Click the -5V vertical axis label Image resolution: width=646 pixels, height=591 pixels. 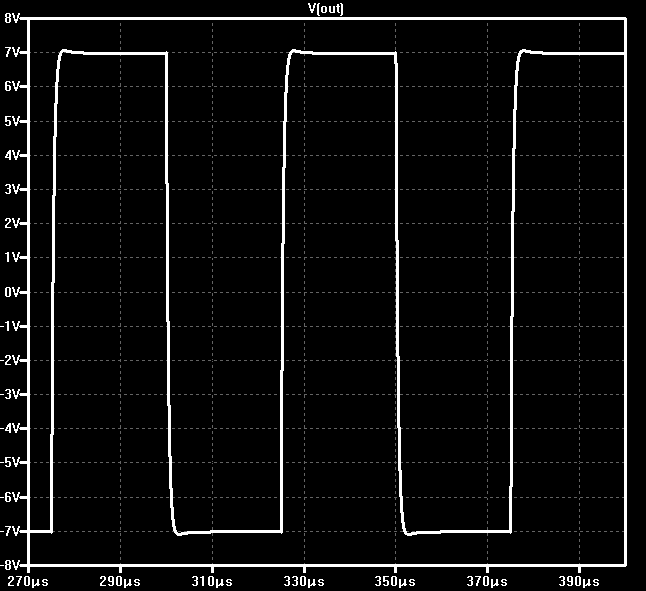9,463
